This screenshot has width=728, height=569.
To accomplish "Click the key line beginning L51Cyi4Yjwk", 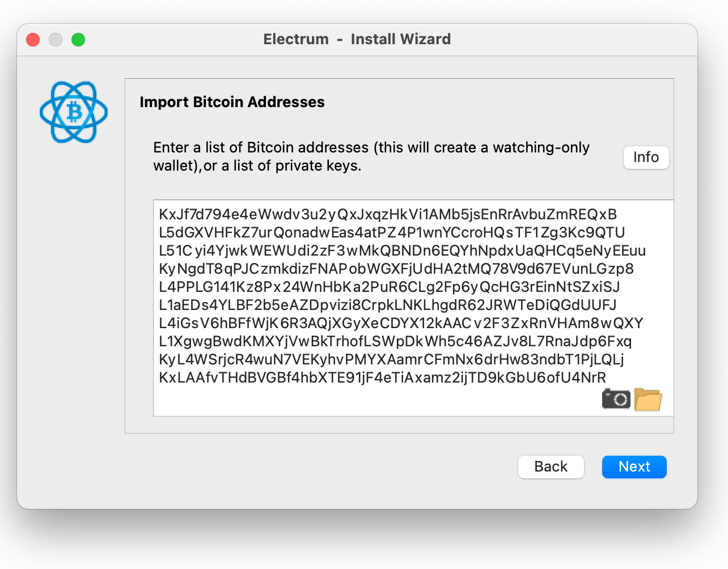I will coord(402,250).
